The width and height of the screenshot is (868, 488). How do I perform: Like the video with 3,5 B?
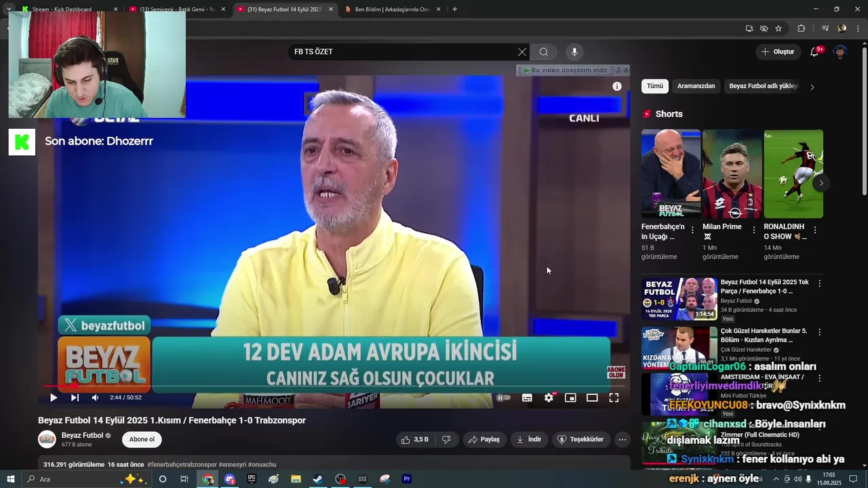click(414, 439)
